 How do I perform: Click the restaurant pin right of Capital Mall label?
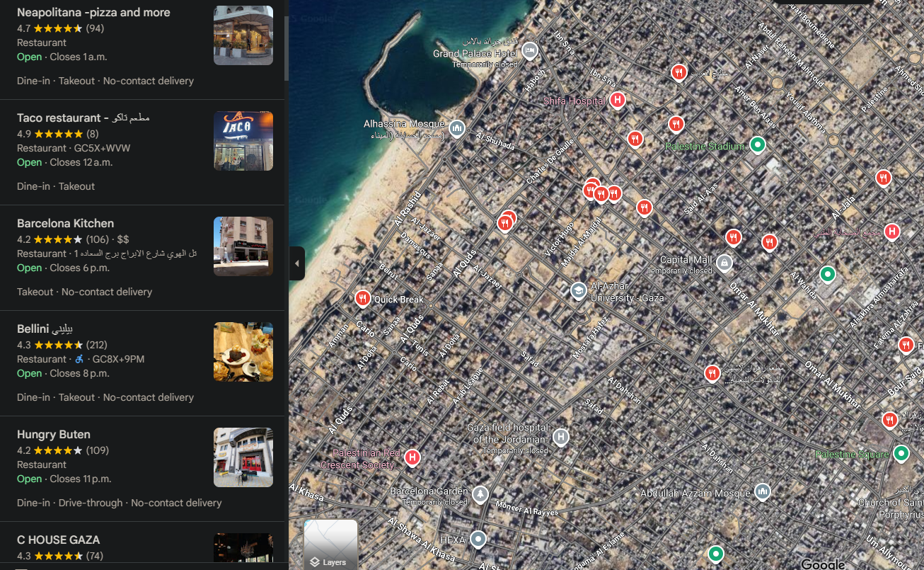tap(770, 243)
